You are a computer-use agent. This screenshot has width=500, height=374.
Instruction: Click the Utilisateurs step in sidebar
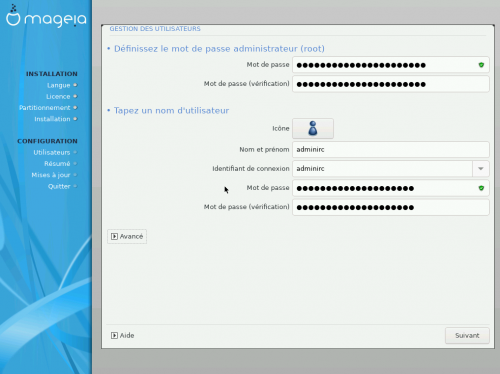point(55,153)
